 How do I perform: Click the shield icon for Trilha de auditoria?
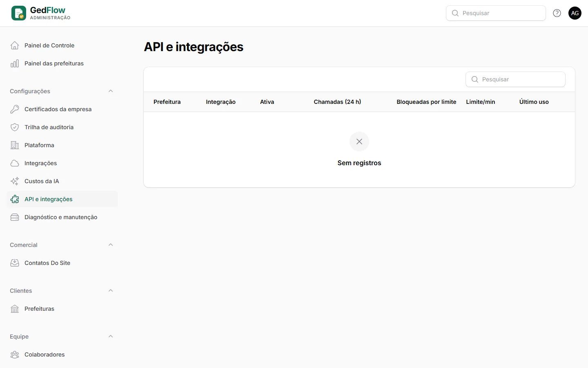[x=15, y=127]
